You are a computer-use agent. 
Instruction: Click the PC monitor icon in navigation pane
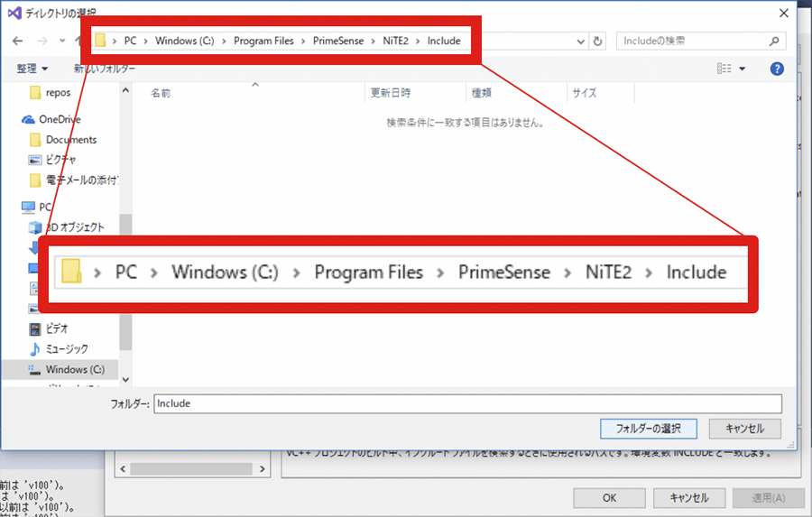coord(28,208)
